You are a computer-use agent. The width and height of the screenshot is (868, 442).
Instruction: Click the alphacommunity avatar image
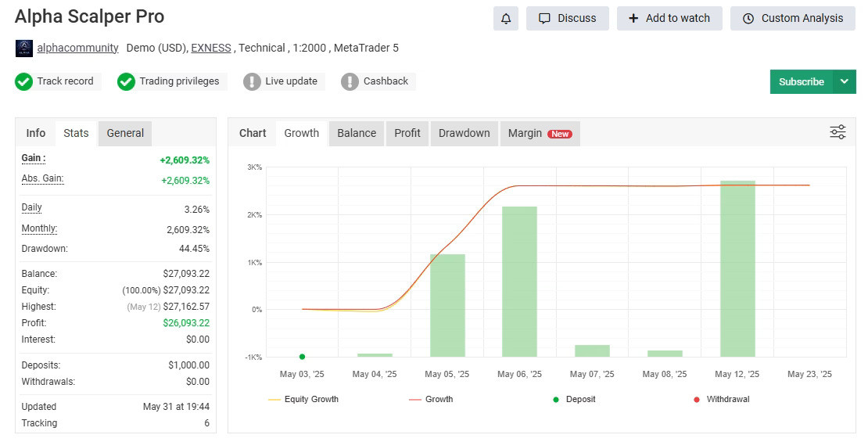(x=24, y=49)
